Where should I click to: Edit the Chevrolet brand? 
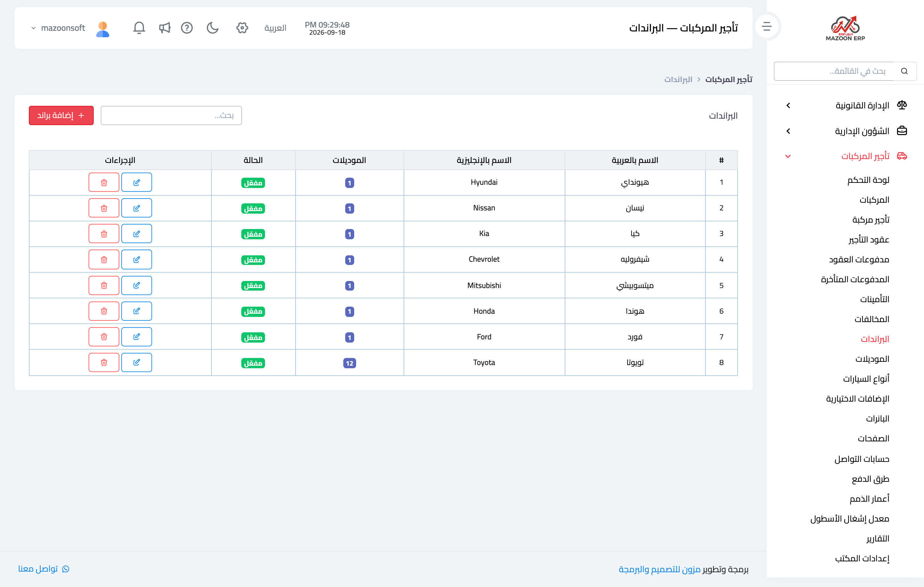point(137,259)
